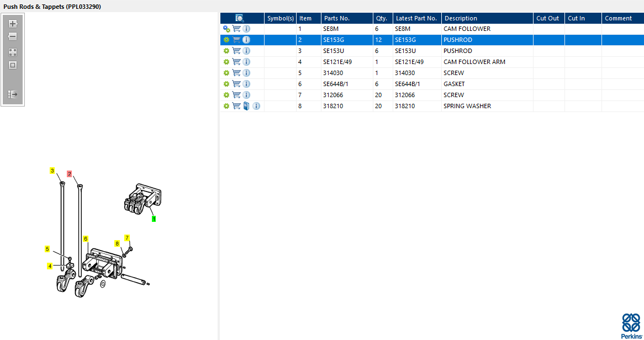This screenshot has height=340, width=644.
Task: Click gear icon for CAM FOLLOWER row
Action: [226, 29]
